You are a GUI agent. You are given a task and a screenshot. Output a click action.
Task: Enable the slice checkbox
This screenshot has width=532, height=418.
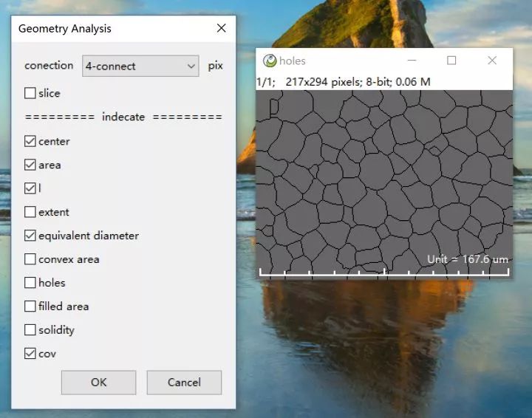coord(30,93)
